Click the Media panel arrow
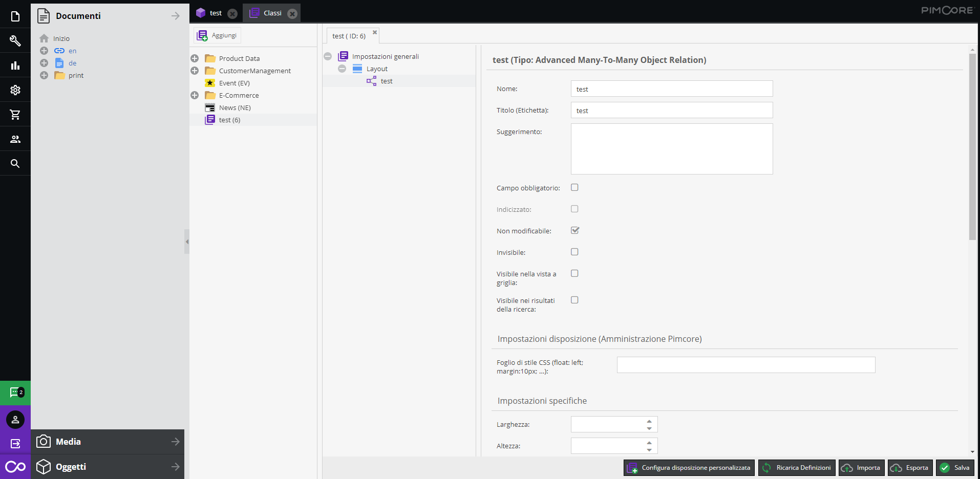The image size is (980, 479). (175, 442)
